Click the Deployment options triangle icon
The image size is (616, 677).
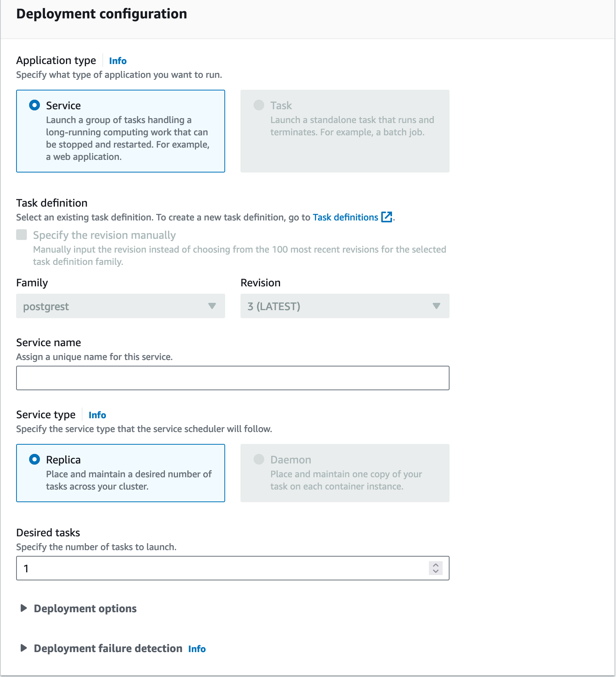click(24, 608)
